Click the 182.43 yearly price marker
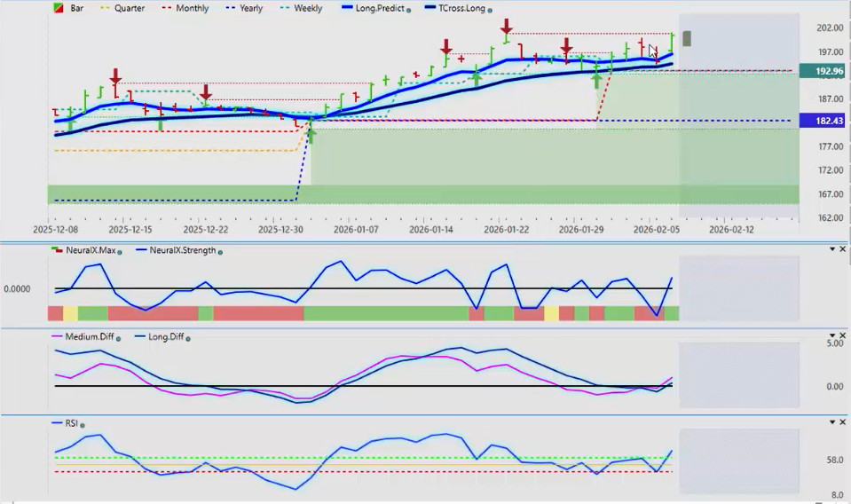The width and height of the screenshot is (851, 504). [x=822, y=121]
